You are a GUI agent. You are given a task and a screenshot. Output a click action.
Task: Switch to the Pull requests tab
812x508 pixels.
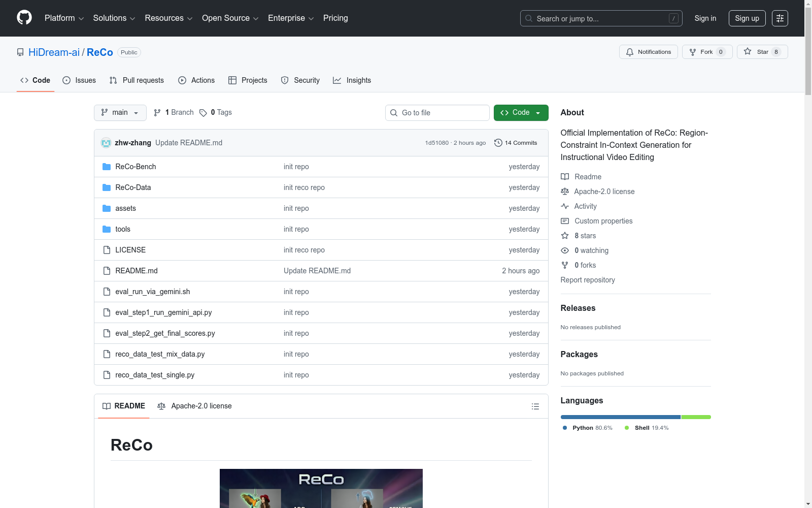point(137,80)
